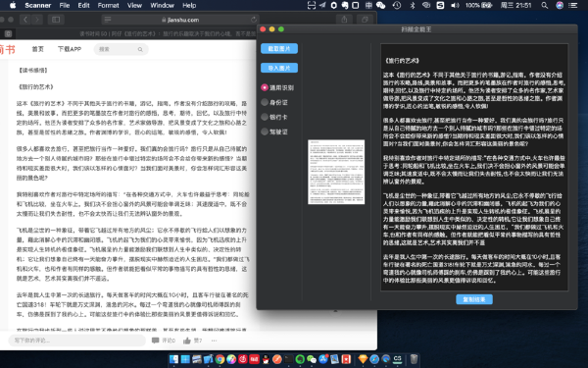This screenshot has width=588, height=368.
Task: Open Notification Center list icon
Action: tap(573, 5)
